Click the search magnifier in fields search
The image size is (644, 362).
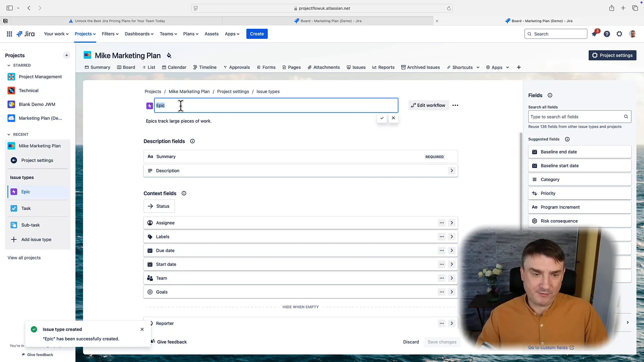click(x=626, y=117)
